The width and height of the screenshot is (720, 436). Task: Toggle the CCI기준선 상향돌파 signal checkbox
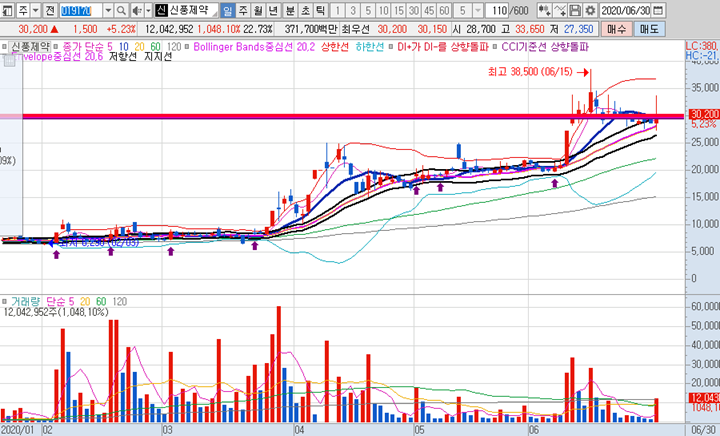pyautogui.click(x=495, y=47)
